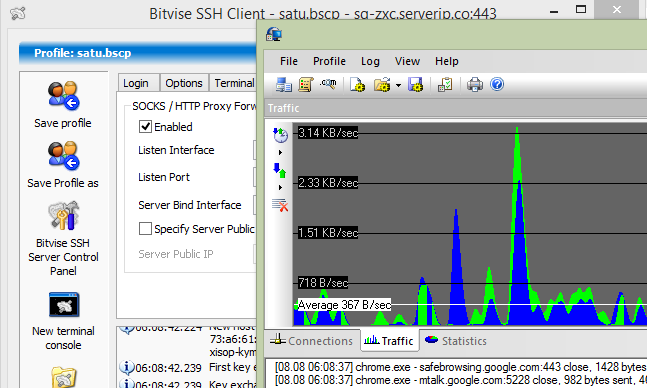Screen dimensions: 647x388
Task: Open Proxy Servers settings toolbar icon
Action: click(x=283, y=85)
